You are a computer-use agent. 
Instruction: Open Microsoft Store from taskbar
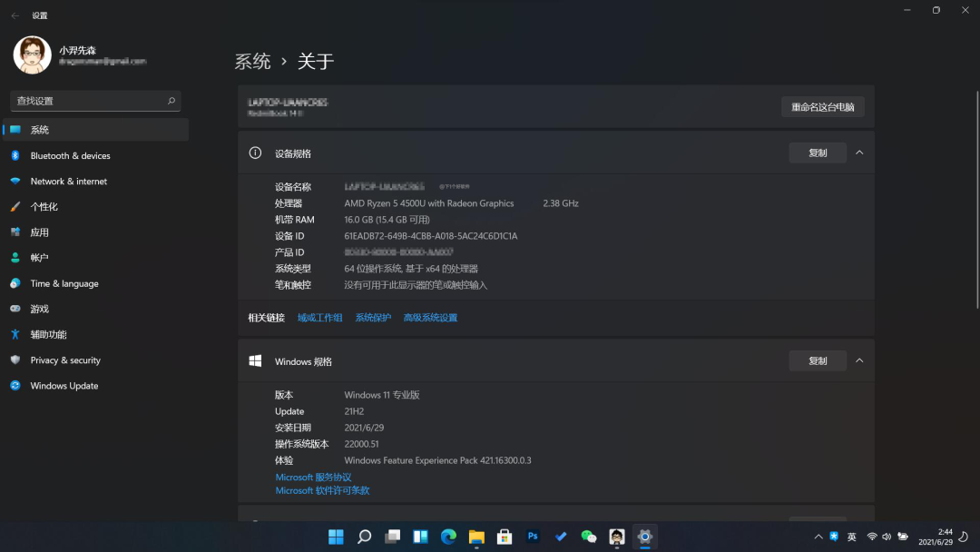pyautogui.click(x=505, y=537)
